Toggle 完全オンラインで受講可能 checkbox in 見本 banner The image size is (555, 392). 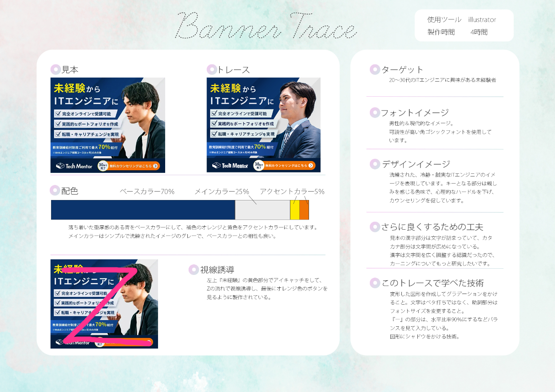coord(58,114)
